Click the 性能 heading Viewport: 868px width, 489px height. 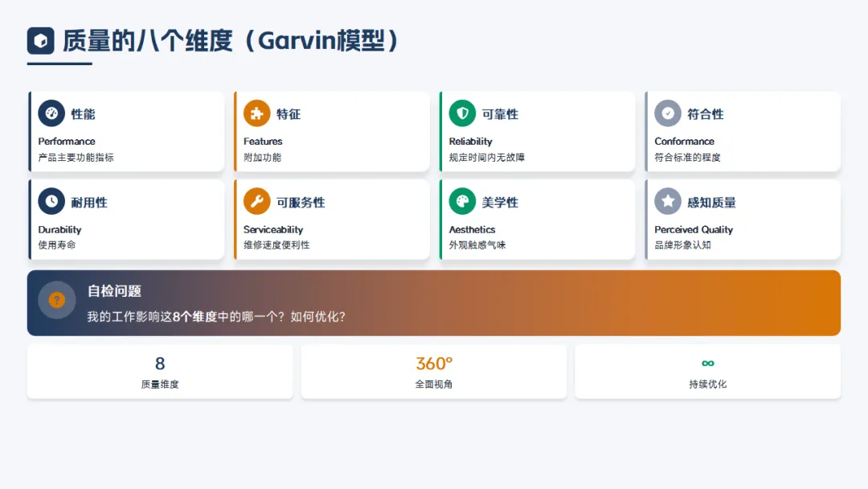(83, 114)
